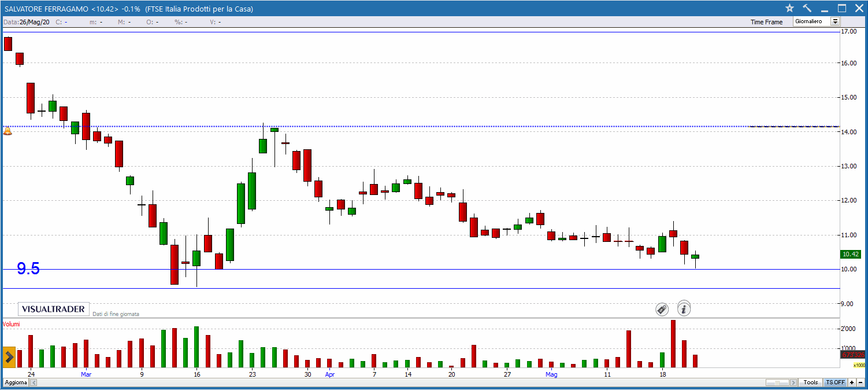Click the price alert bell icon

coord(8,132)
